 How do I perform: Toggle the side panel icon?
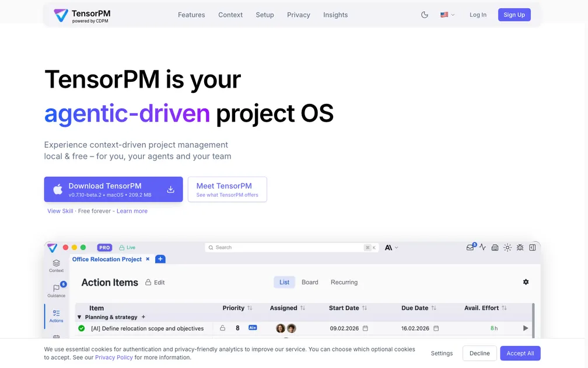(x=532, y=248)
